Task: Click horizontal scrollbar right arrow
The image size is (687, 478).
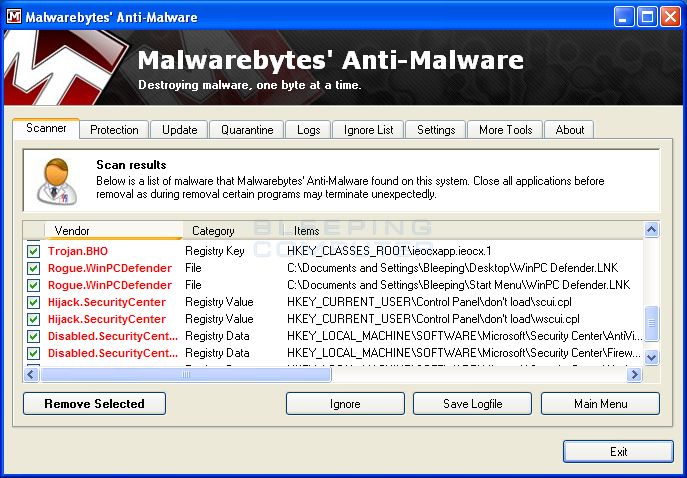Action: coord(634,375)
